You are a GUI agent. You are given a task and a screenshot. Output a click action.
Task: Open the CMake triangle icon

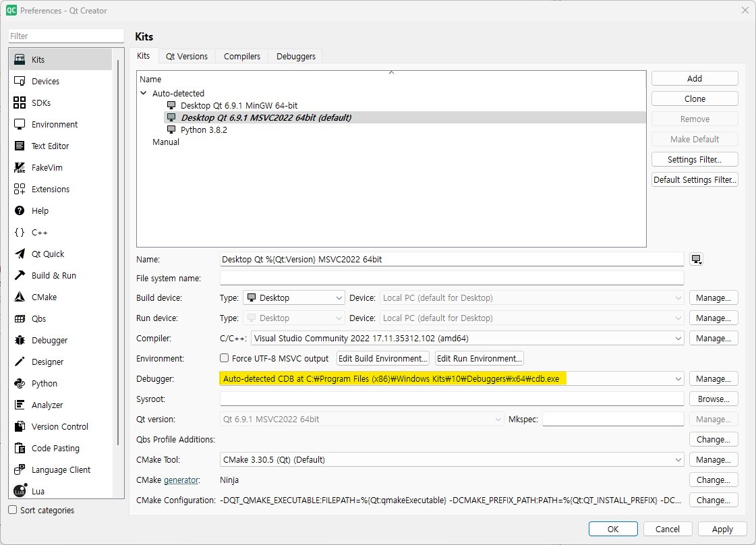click(20, 297)
